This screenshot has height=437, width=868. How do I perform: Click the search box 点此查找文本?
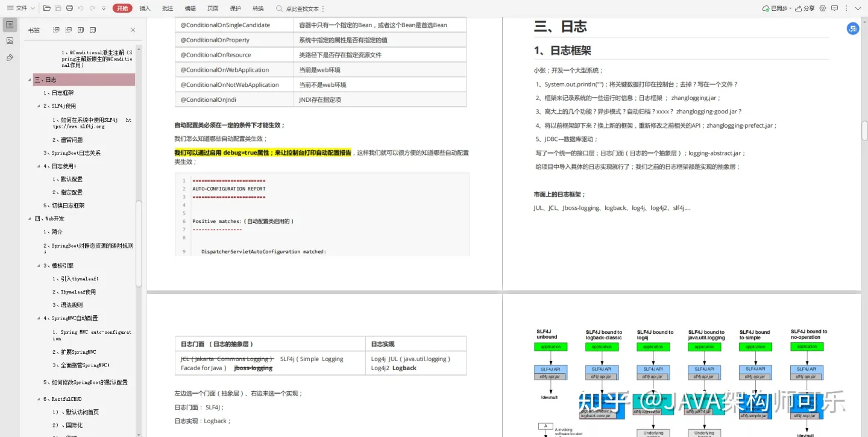[x=298, y=8]
